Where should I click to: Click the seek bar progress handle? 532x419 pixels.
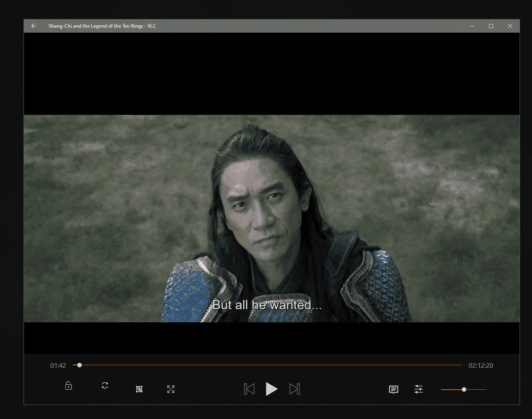pyautogui.click(x=79, y=365)
